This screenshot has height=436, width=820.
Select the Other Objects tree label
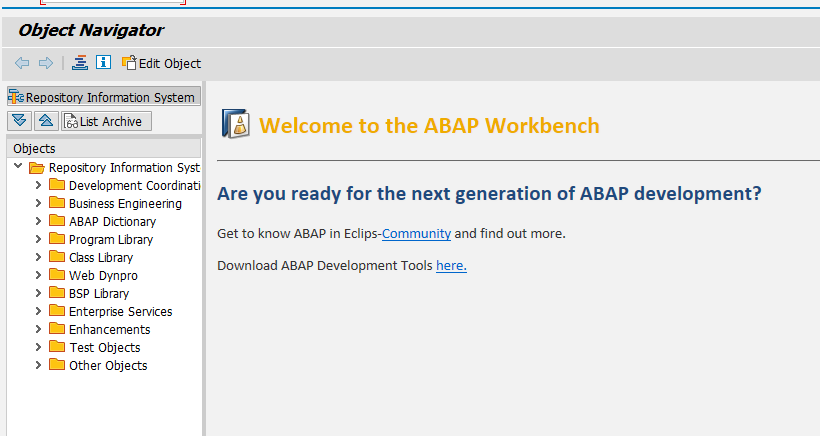[x=108, y=366]
